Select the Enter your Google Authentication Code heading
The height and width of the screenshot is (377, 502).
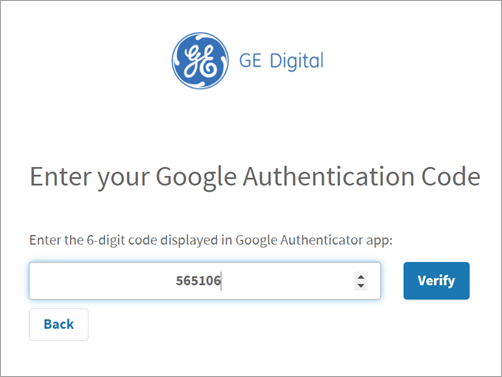point(255,178)
